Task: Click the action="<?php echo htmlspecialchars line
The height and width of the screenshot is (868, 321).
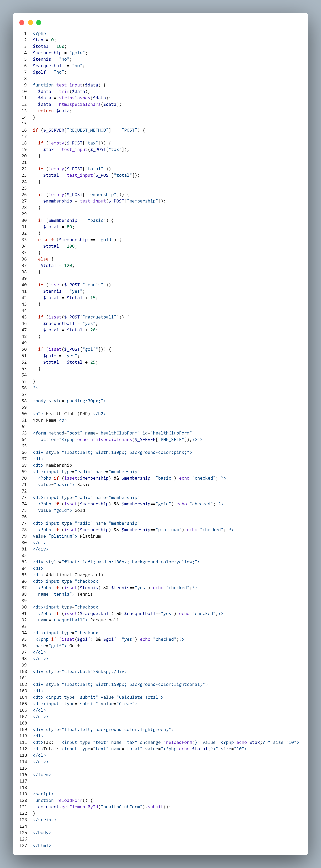Action: pos(121,439)
